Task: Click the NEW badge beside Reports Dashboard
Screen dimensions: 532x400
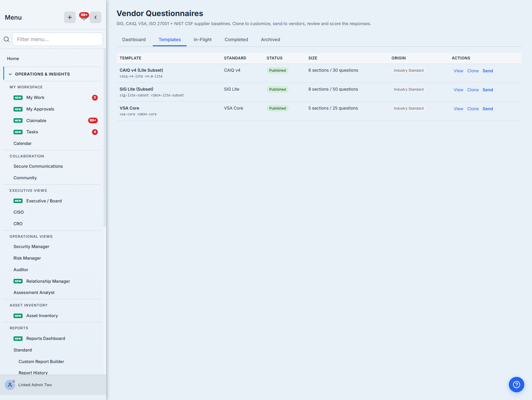Action: coord(18,339)
